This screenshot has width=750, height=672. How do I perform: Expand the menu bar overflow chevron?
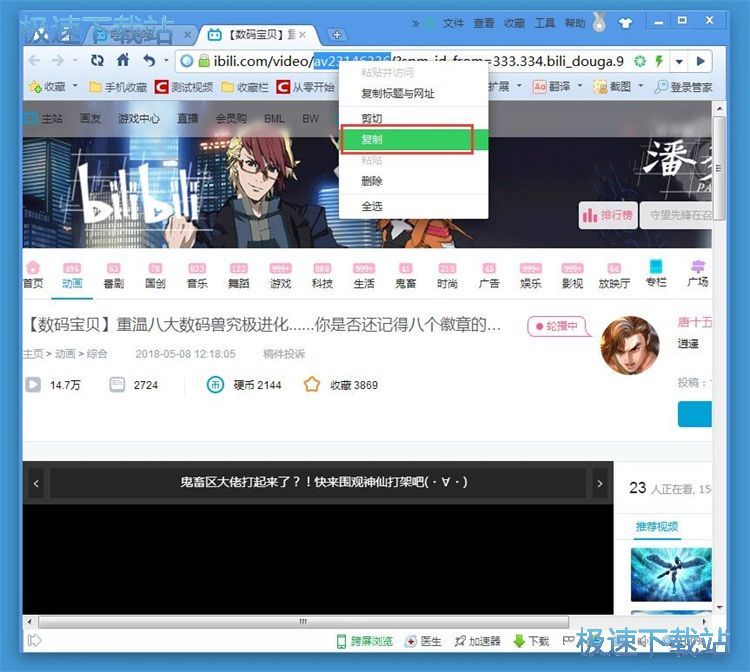(415, 23)
